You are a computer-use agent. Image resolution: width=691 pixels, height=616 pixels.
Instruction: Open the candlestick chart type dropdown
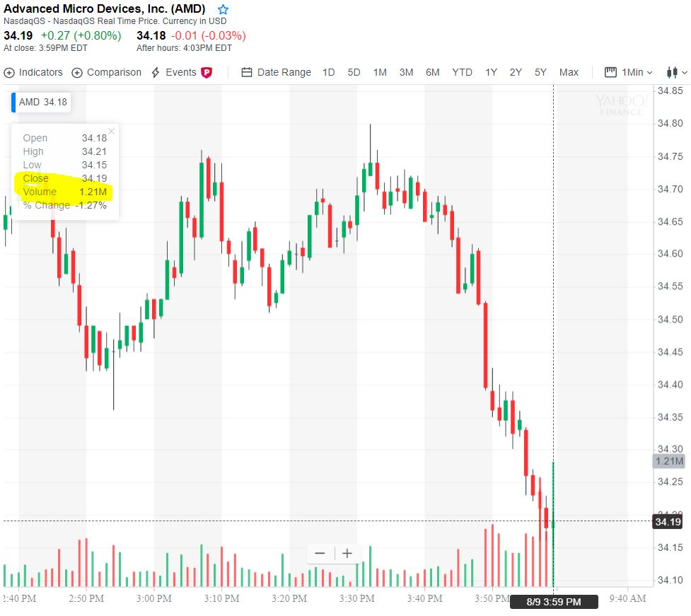pos(676,72)
